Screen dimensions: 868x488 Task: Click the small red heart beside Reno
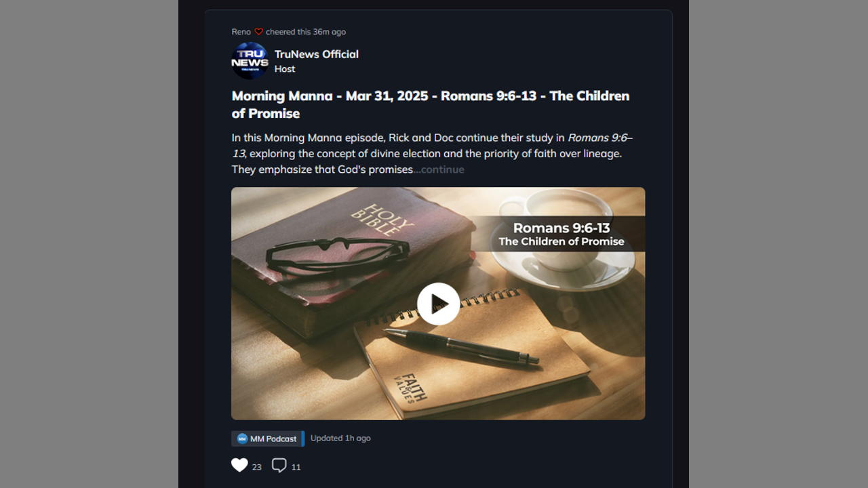pyautogui.click(x=258, y=32)
